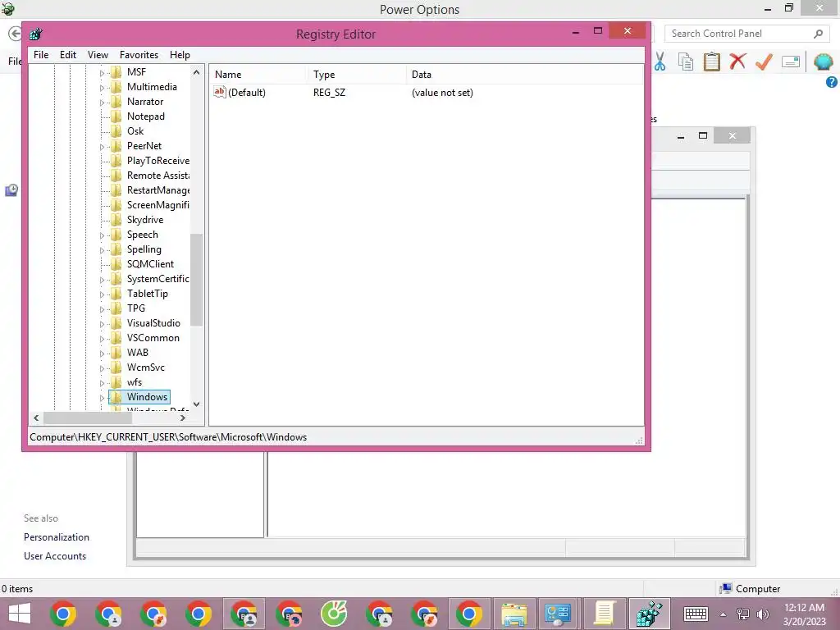Click the Power Options title bar icon

tap(7, 8)
